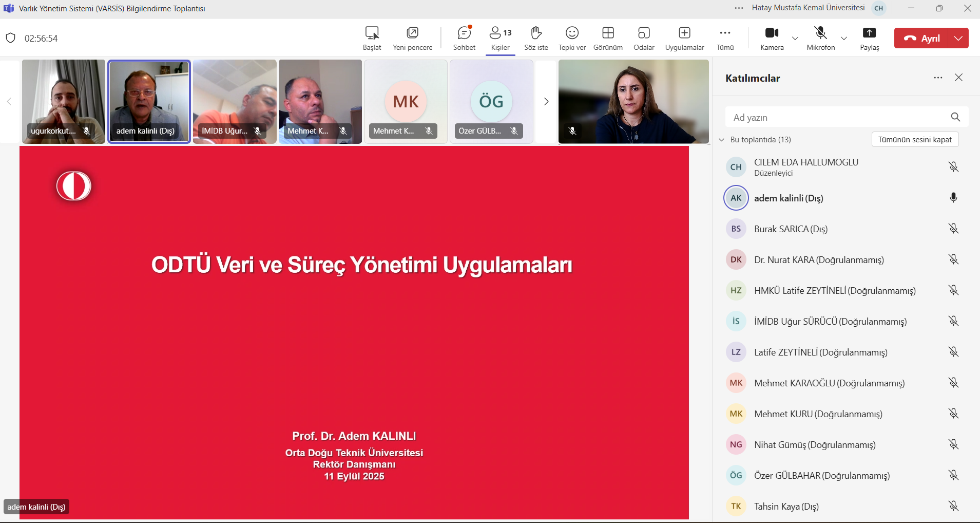Collapse the Bu toplantıda (13) list
This screenshot has width=980, height=523.
[x=722, y=140]
